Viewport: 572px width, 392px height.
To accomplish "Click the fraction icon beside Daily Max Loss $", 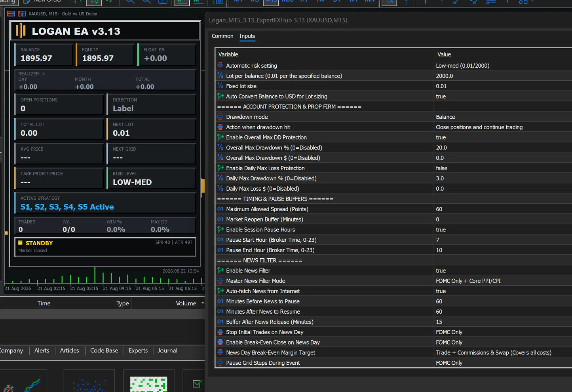I will (x=220, y=188).
